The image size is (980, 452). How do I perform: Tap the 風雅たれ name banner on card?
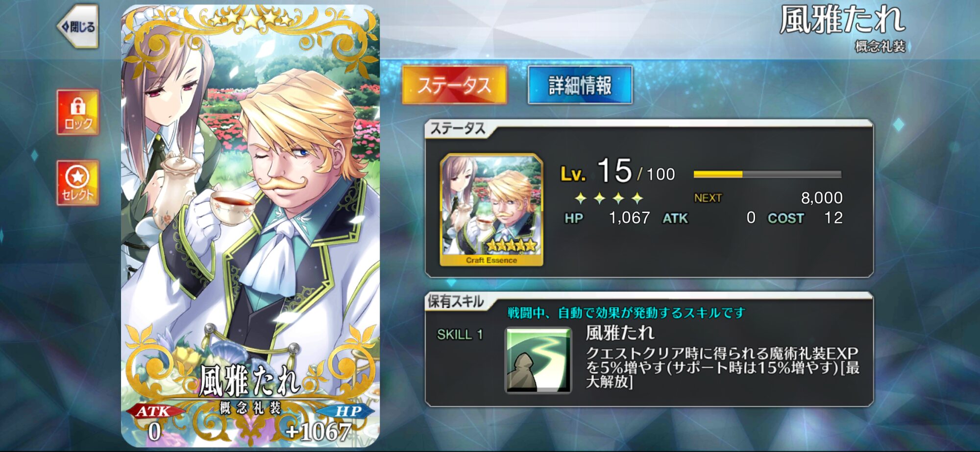[250, 381]
